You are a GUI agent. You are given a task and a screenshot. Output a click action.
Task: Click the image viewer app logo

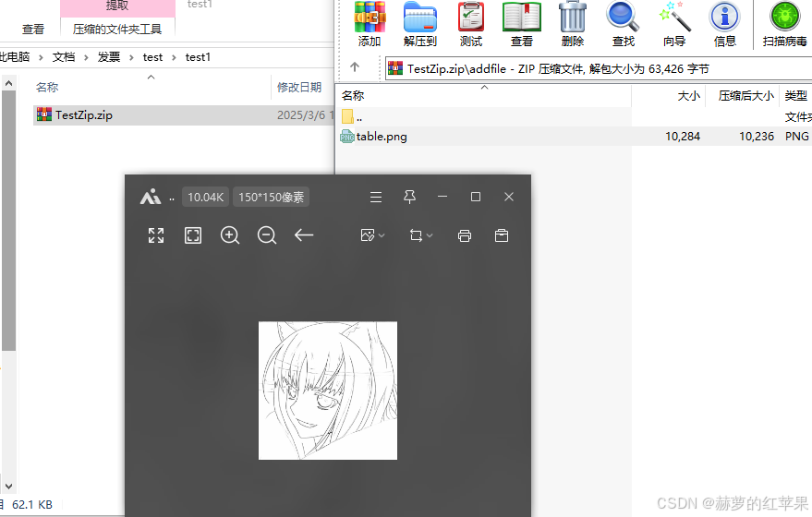151,197
